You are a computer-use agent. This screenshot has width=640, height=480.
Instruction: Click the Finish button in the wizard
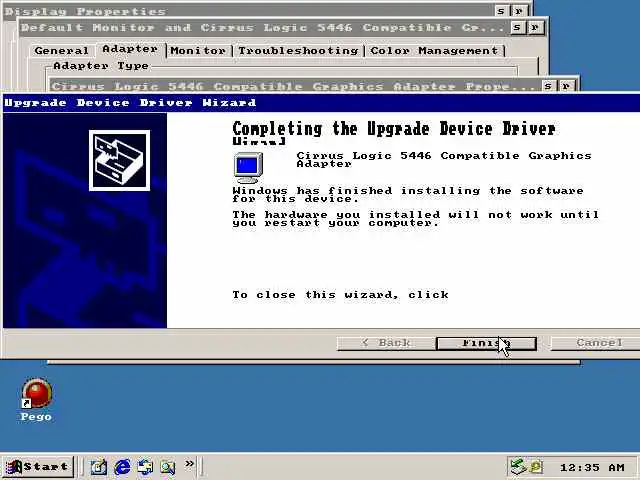(x=486, y=343)
